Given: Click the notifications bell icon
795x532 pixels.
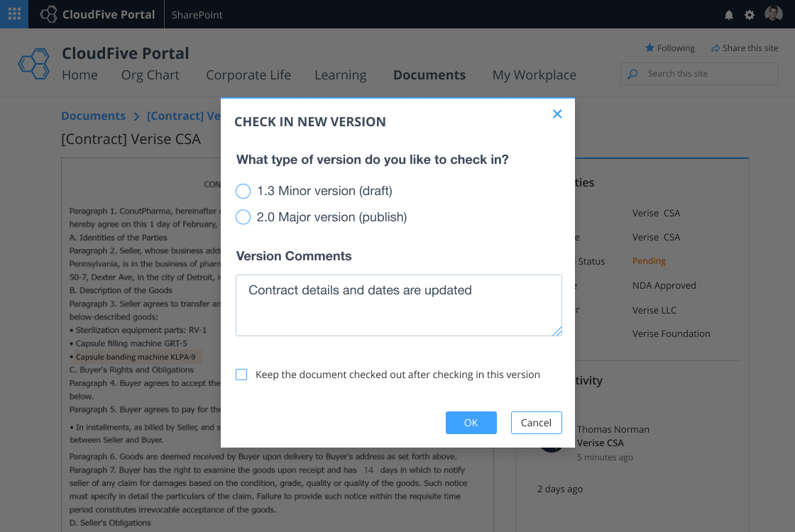Looking at the screenshot, I should click(x=728, y=15).
